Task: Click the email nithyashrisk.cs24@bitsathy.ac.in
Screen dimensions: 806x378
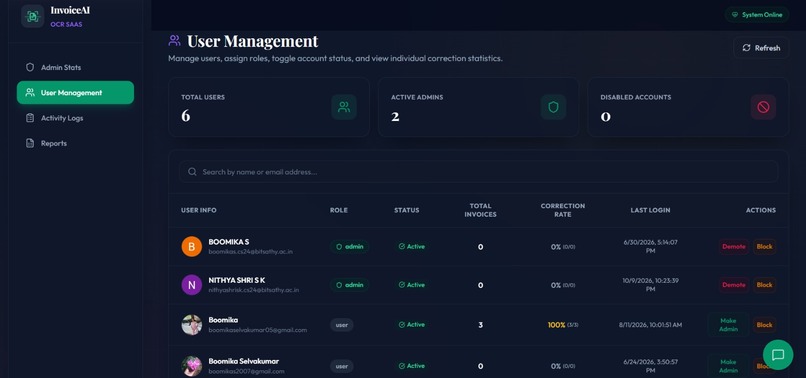Action: tap(253, 290)
